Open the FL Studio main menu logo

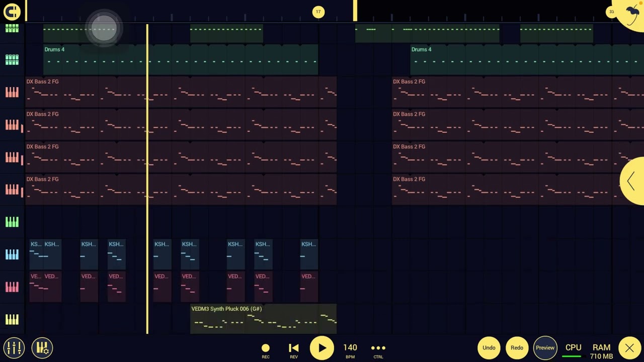[x=12, y=11]
